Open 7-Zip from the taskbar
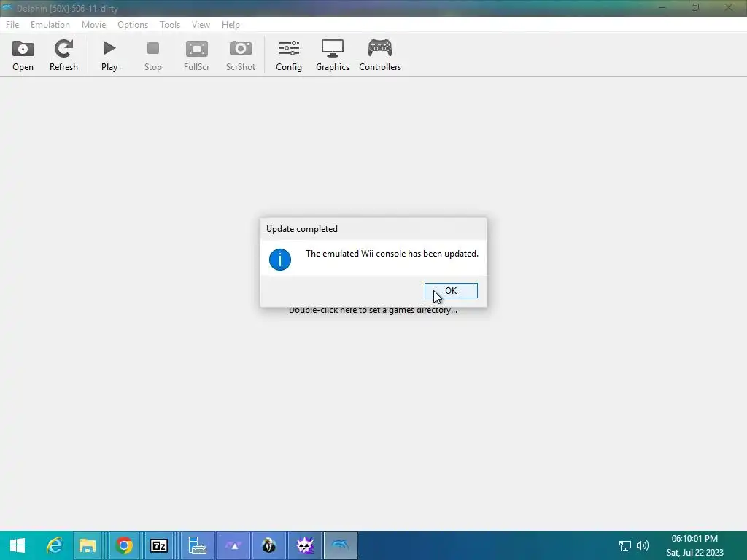Screen dimensions: 747x560 pos(159,545)
